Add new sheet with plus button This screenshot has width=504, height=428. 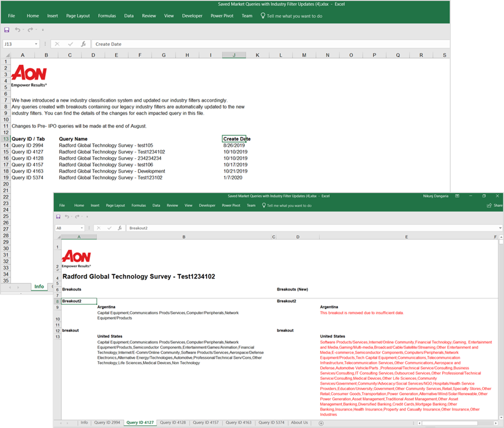tap(321, 423)
